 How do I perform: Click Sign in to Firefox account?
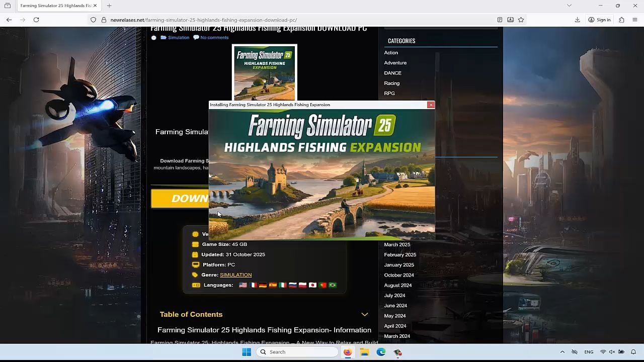[x=599, y=20]
